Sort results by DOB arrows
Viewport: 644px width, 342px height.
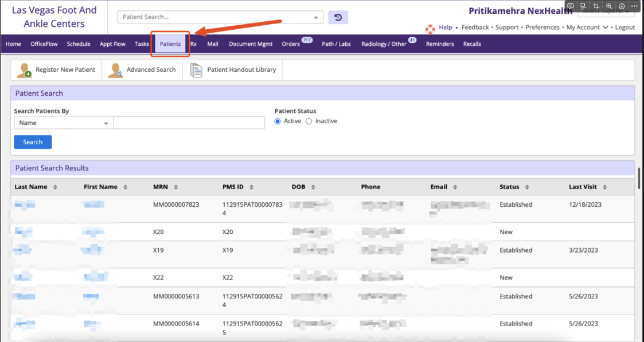click(313, 187)
